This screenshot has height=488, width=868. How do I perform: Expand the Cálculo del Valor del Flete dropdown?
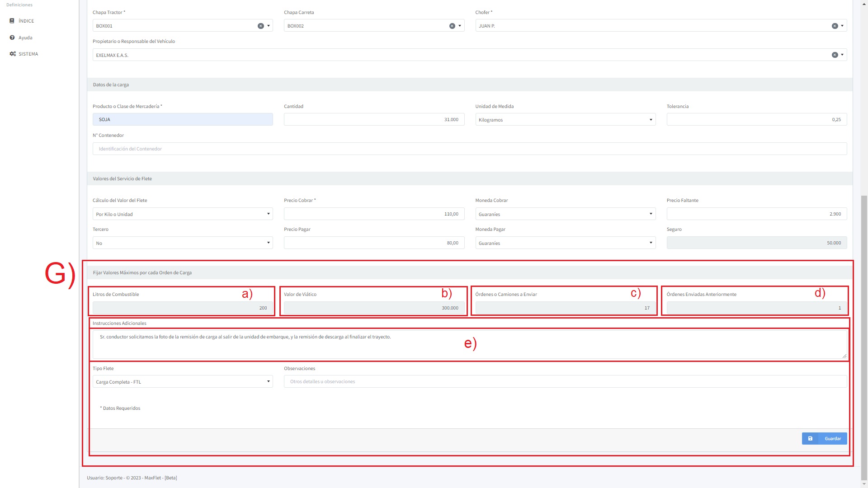(x=183, y=214)
